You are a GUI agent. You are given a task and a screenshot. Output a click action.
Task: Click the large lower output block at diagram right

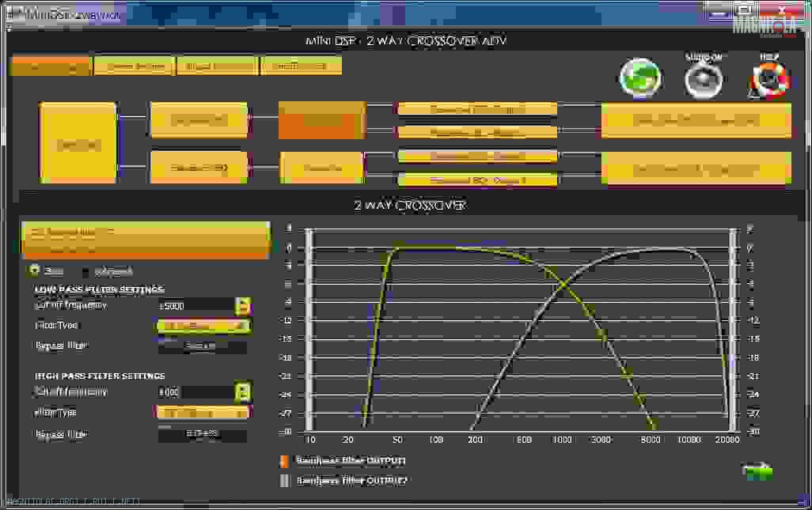pyautogui.click(x=696, y=168)
